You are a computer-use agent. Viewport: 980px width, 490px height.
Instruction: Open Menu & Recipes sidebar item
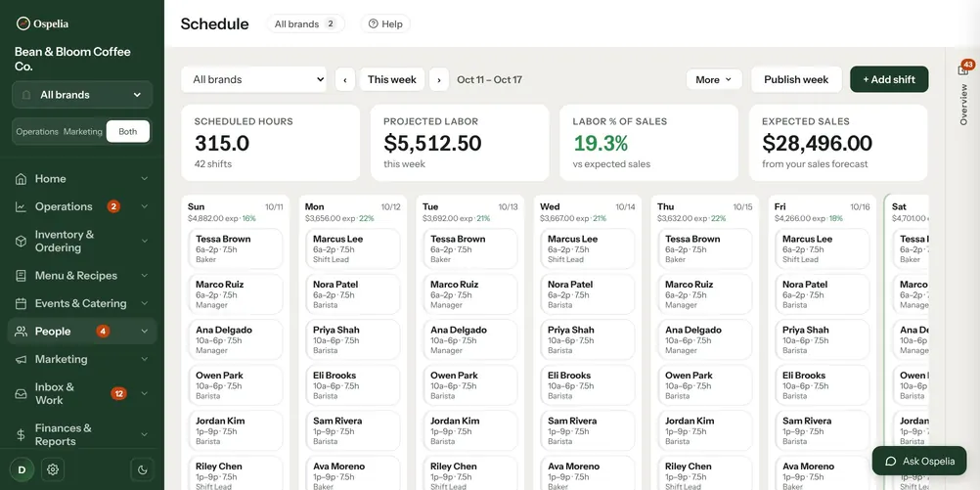[x=82, y=276]
